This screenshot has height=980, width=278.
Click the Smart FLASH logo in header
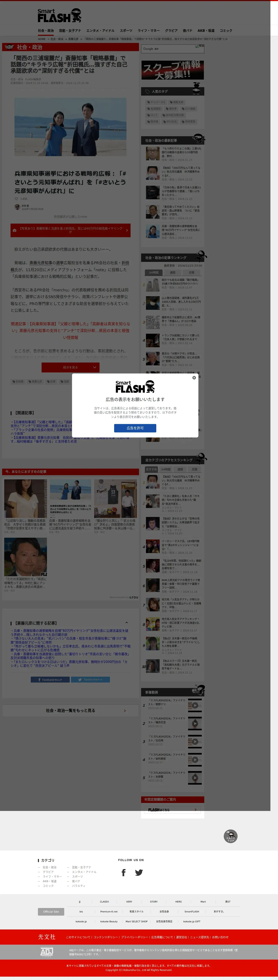coord(59,15)
